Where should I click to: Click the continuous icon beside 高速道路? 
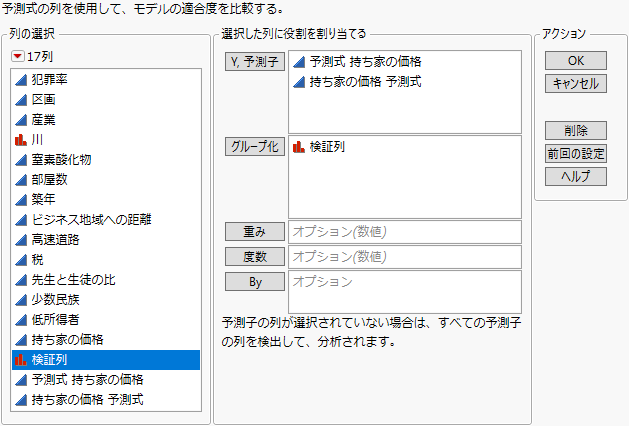pos(21,239)
